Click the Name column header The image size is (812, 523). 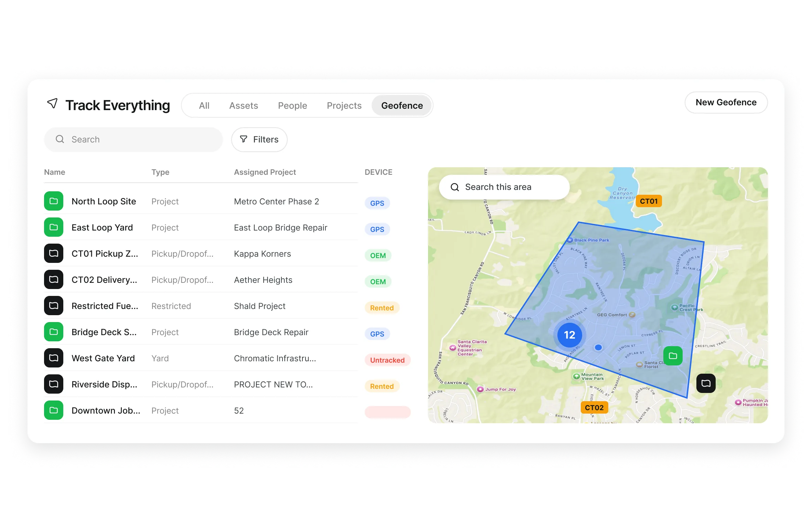55,172
